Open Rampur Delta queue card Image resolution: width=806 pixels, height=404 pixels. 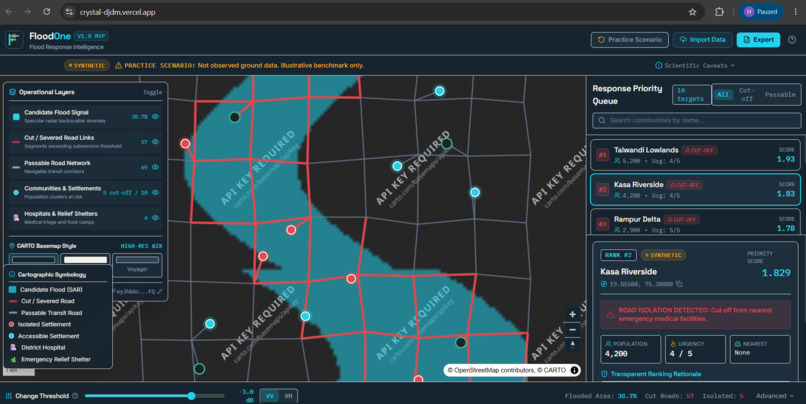[695, 222]
